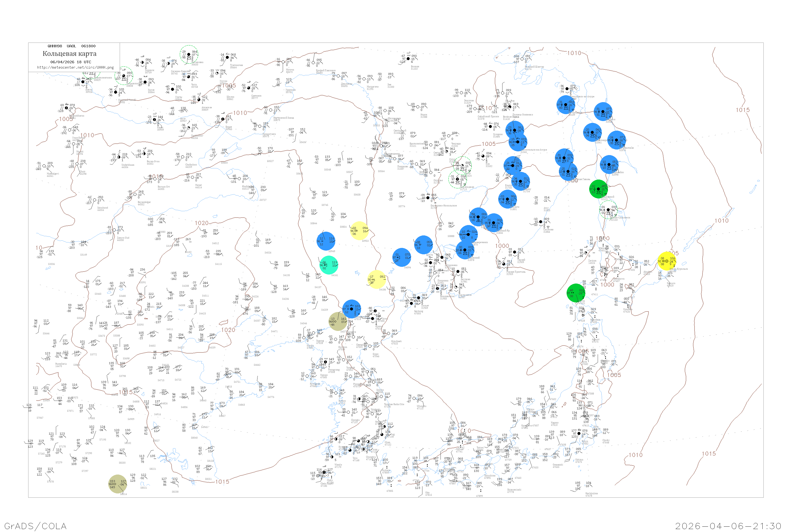Click the GrADS/COLA label
Screen dimensions: 798x532
point(35,526)
